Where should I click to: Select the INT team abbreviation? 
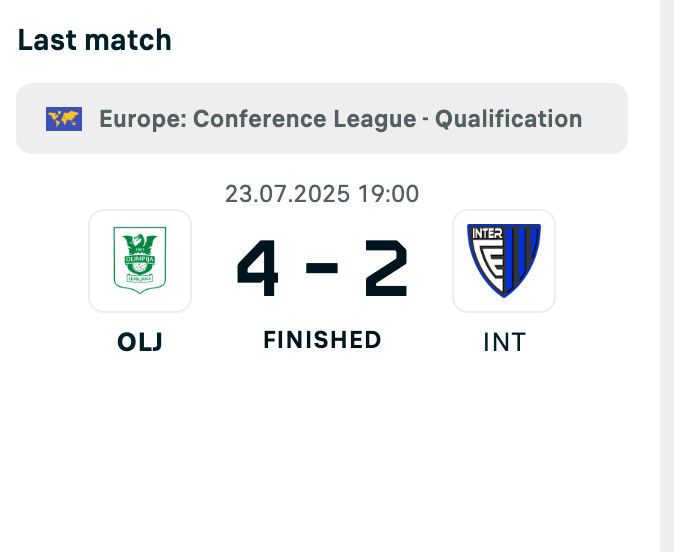[x=504, y=342]
